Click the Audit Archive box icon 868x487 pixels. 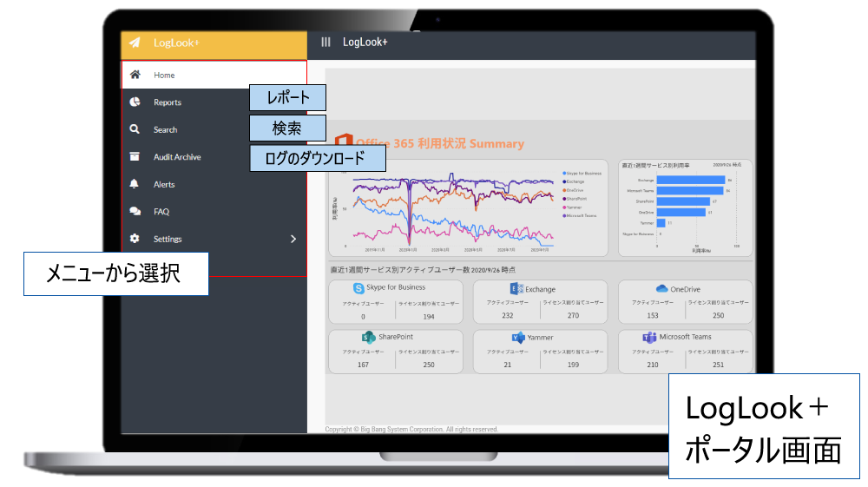[135, 157]
